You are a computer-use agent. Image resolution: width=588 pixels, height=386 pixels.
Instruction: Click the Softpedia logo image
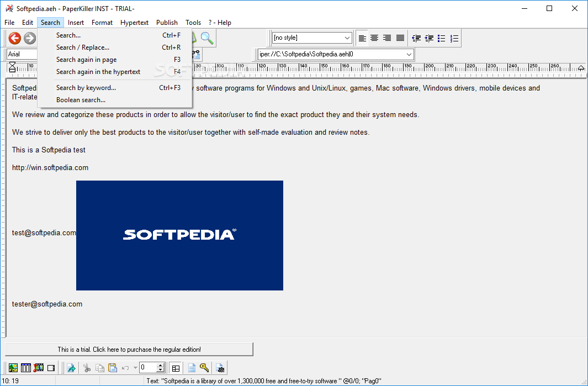coord(179,236)
